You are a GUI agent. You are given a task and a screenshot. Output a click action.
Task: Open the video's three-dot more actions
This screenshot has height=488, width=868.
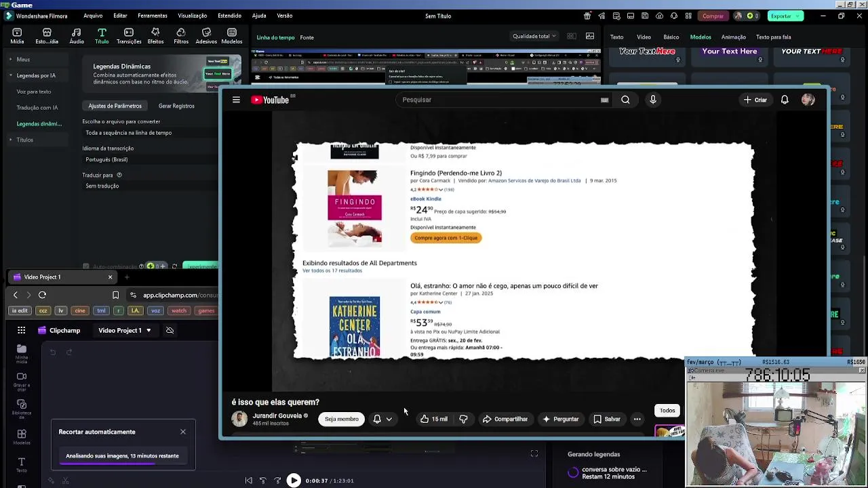click(637, 419)
